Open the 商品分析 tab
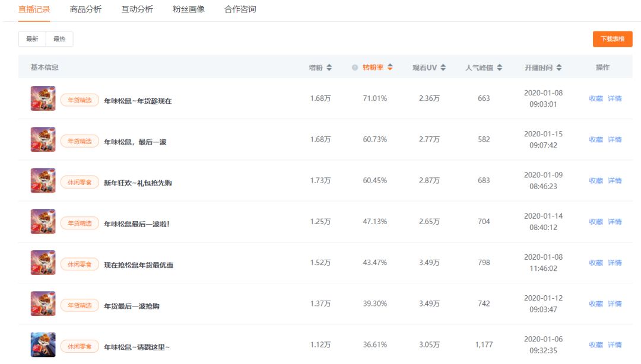The width and height of the screenshot is (641, 364). [85, 9]
